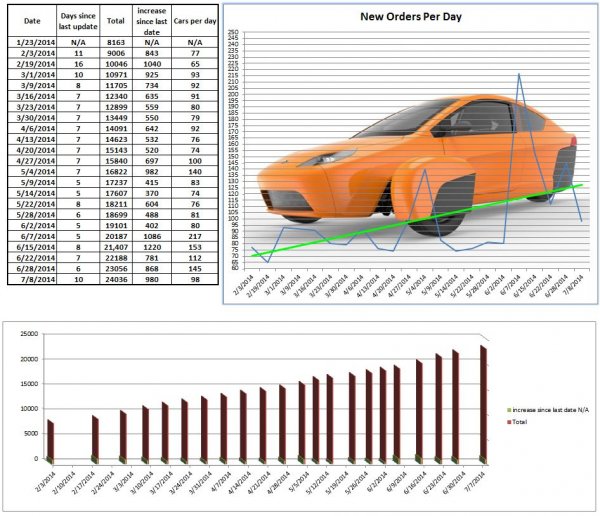Select the Date column header
This screenshot has height=516, width=600.
click(x=32, y=19)
